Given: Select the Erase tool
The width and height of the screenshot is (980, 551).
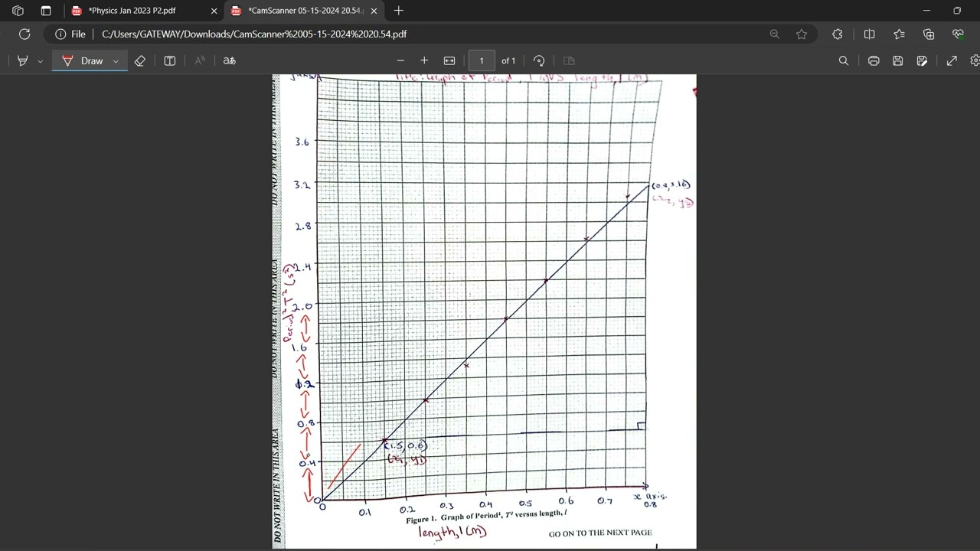Looking at the screenshot, I should click(139, 60).
